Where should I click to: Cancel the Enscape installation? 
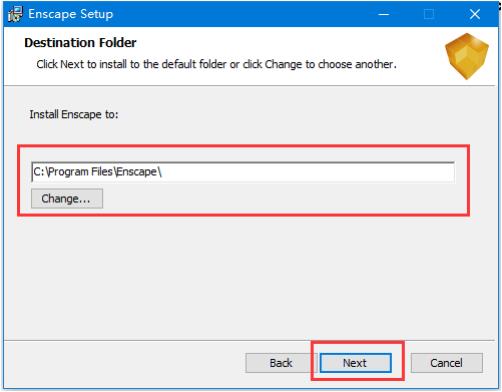pyautogui.click(x=447, y=363)
